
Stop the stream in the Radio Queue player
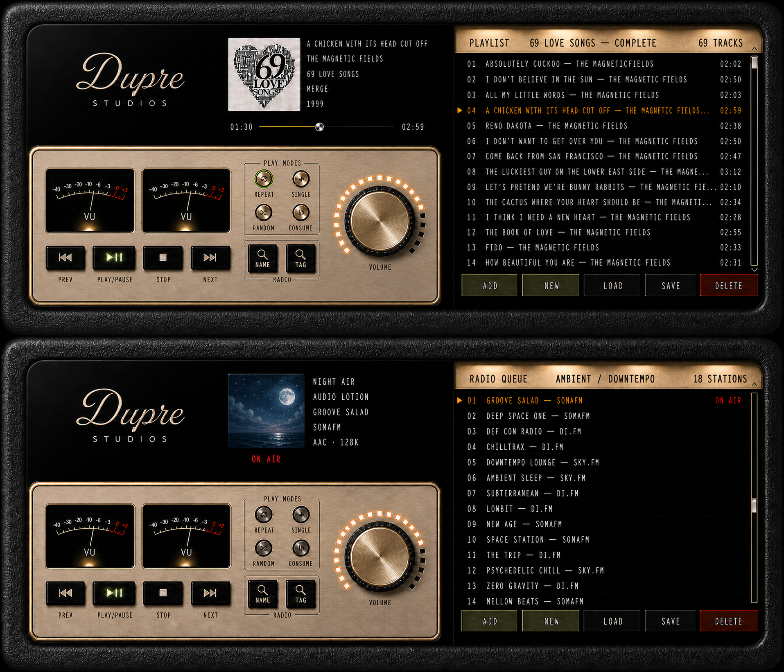pyautogui.click(x=163, y=593)
